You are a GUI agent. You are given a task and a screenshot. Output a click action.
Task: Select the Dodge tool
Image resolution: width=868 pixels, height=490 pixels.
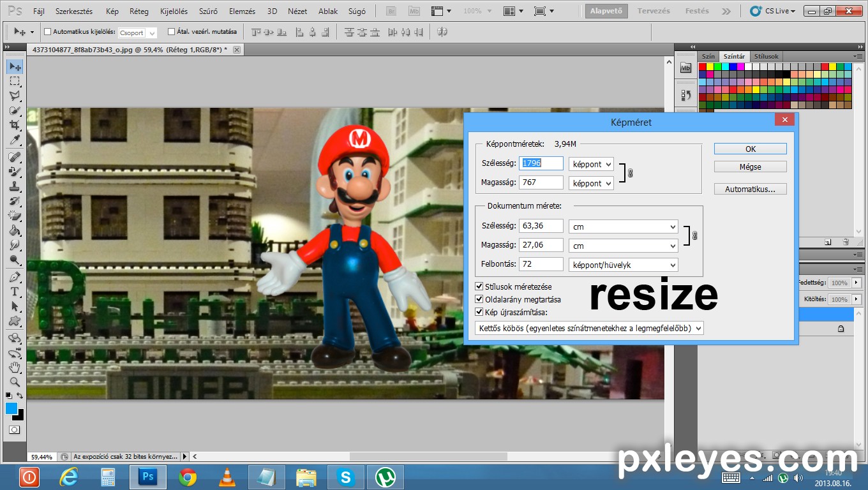(15, 260)
